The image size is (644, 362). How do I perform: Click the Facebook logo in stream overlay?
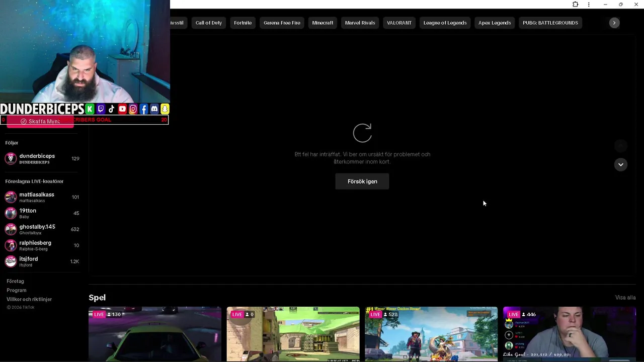pyautogui.click(x=143, y=109)
